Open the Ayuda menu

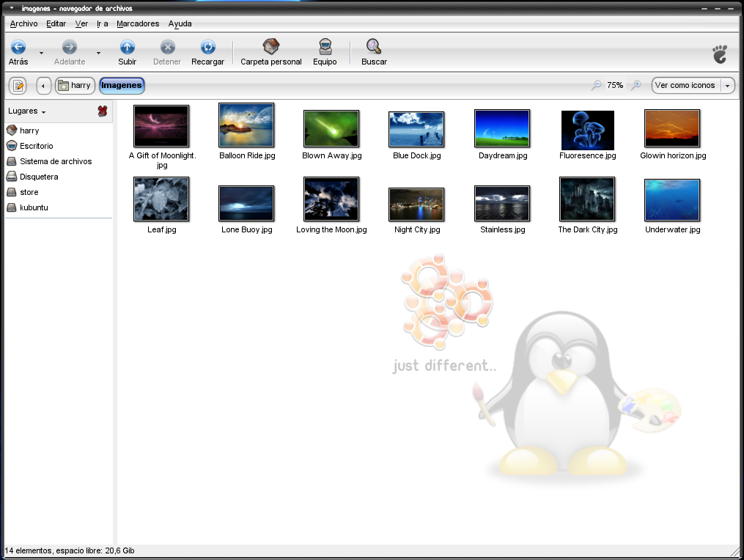point(180,23)
